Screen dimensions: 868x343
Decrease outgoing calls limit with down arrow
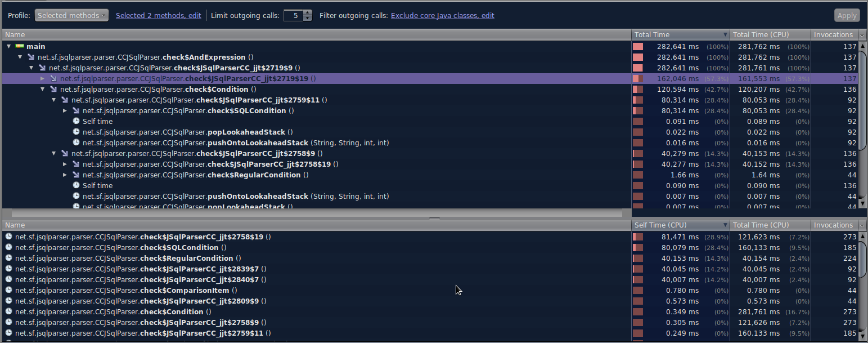pos(308,19)
